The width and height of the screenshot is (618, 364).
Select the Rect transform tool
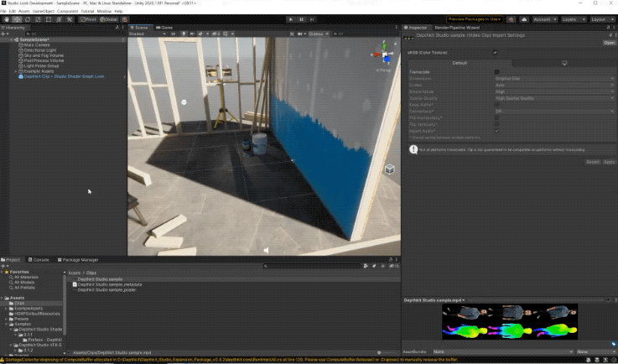(x=49, y=19)
